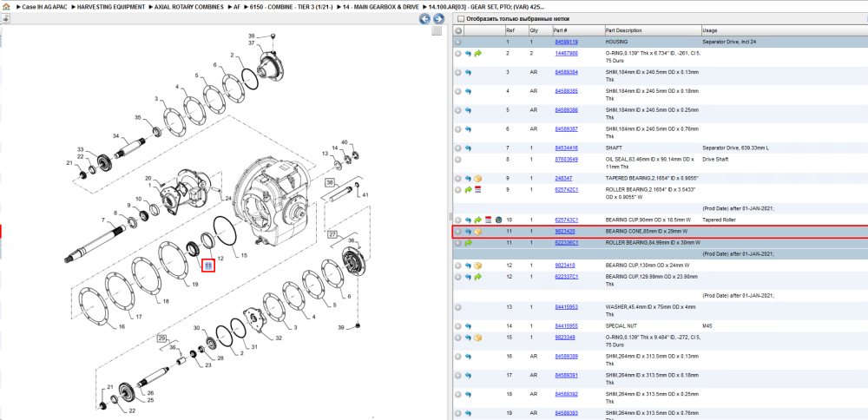
Task: Select highlighted callout 11 in the diagram
Action: 207,266
